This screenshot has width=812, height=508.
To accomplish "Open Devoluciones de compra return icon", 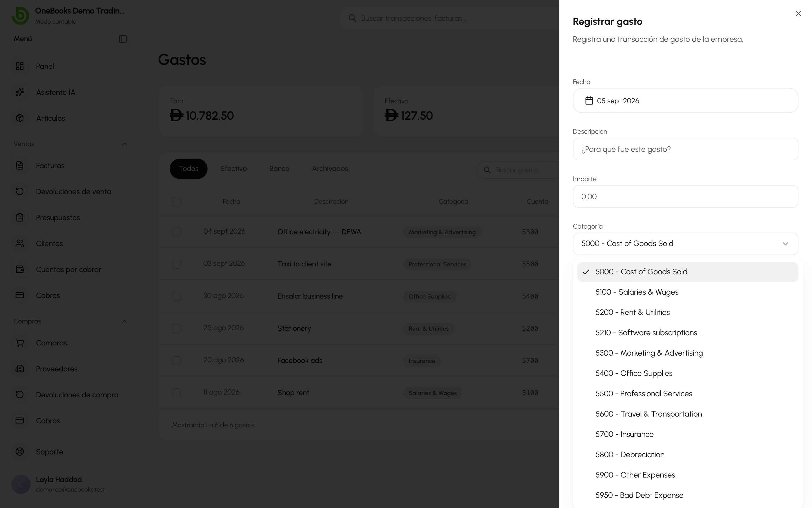I will (x=20, y=395).
